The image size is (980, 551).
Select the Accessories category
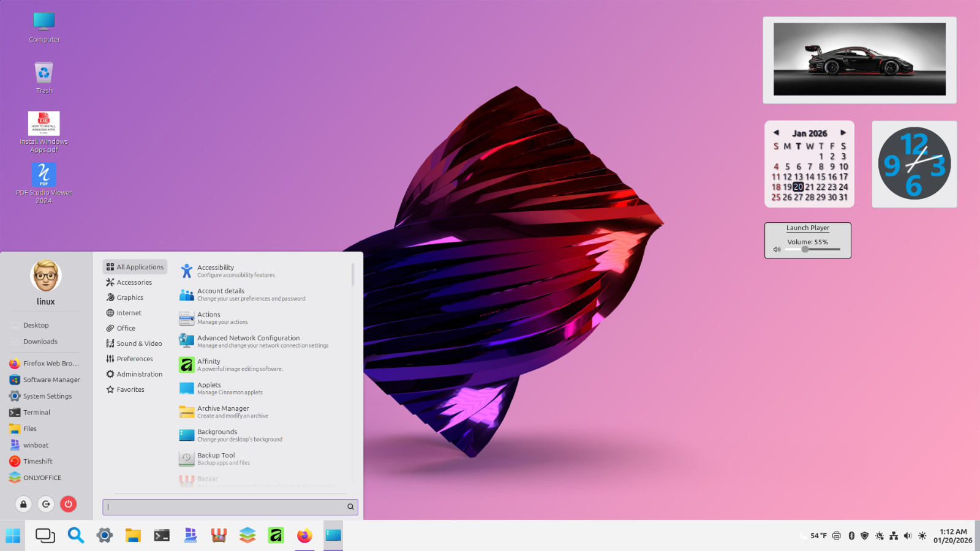pos(135,282)
